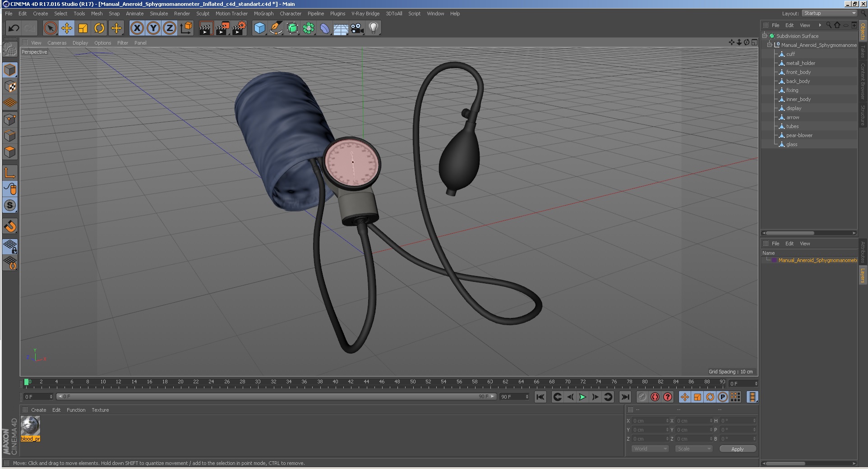The height and width of the screenshot is (469, 868).
Task: Switch to Edges mode
Action: pos(10,136)
